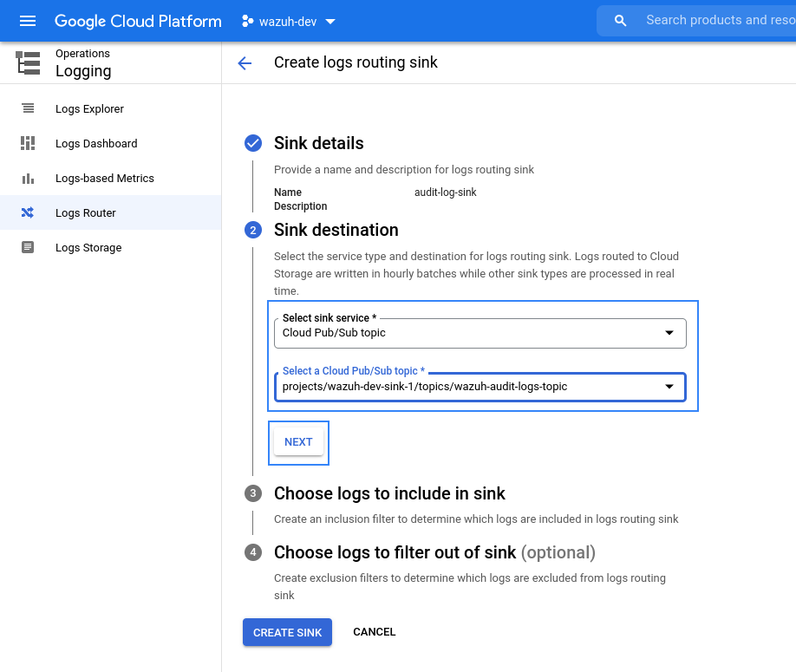Click the audit-log-sink name value
Screen dimensions: 796x672
click(x=445, y=192)
